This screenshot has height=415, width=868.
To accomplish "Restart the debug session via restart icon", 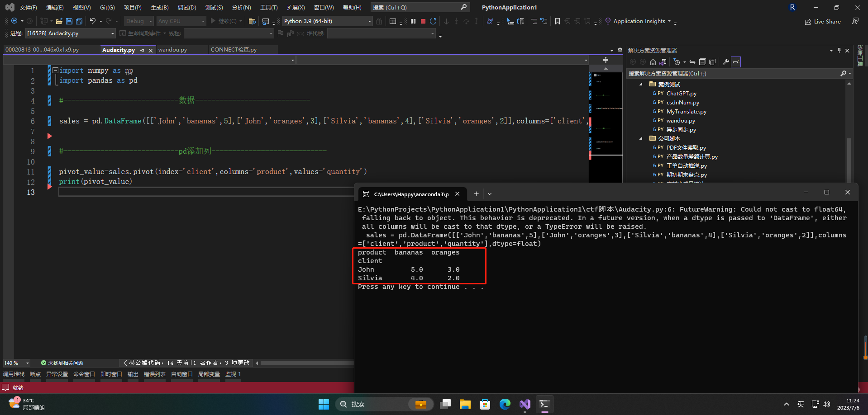I will pyautogui.click(x=433, y=21).
